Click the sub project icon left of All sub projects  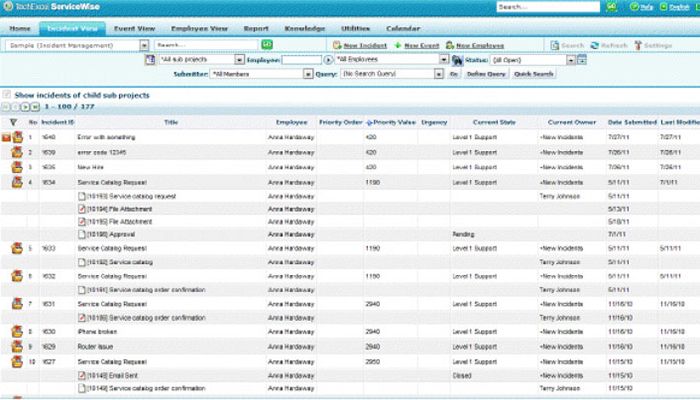click(x=150, y=59)
